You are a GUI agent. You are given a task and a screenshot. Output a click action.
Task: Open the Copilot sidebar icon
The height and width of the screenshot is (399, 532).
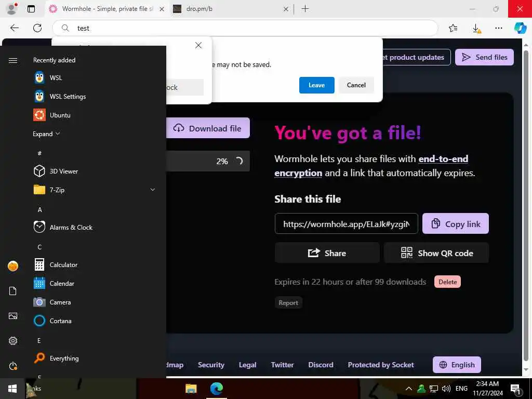coord(520,28)
